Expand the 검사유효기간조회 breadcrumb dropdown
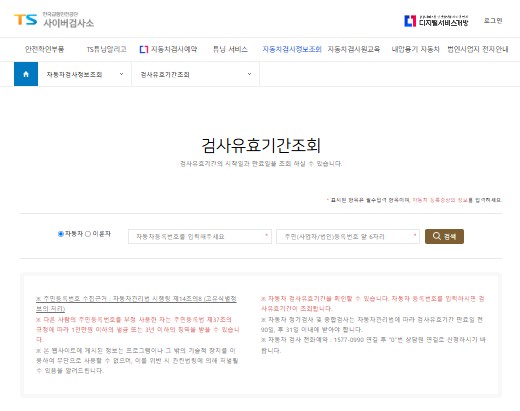 [x=196, y=74]
